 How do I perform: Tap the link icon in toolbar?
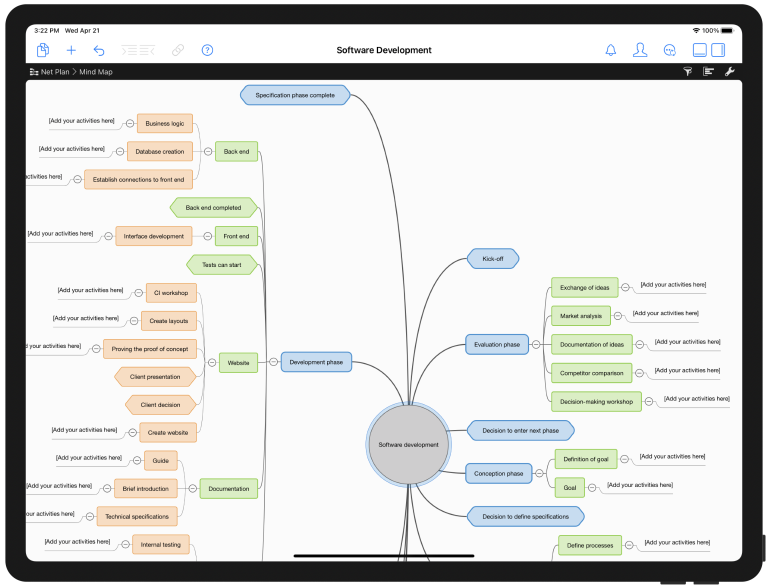[x=178, y=50]
